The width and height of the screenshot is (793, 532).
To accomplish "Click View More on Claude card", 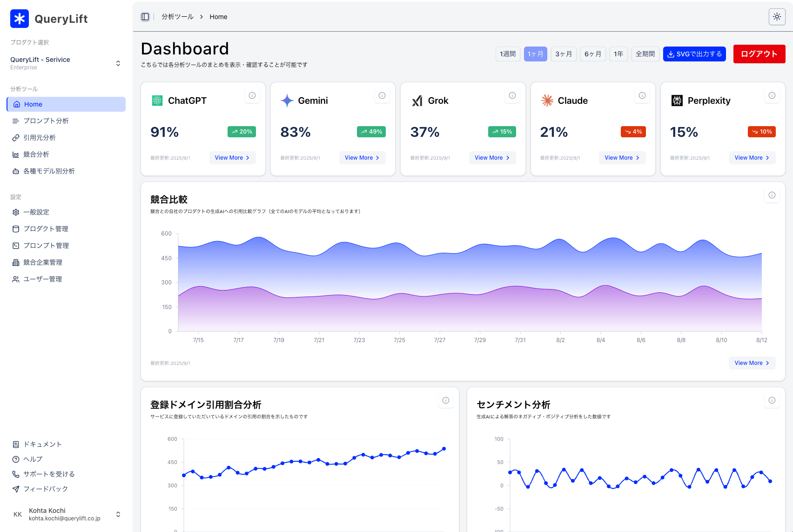I will (622, 158).
